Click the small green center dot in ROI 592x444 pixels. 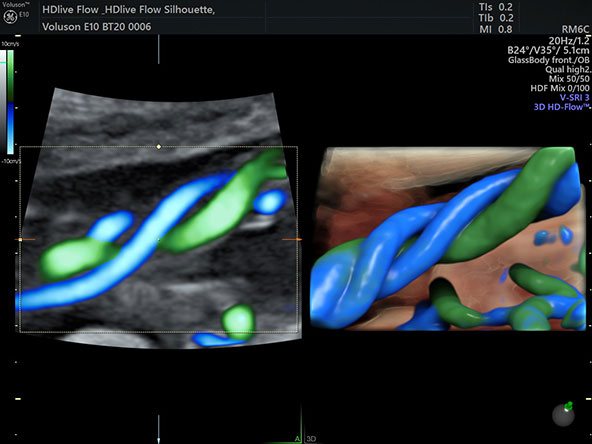[x=159, y=239]
